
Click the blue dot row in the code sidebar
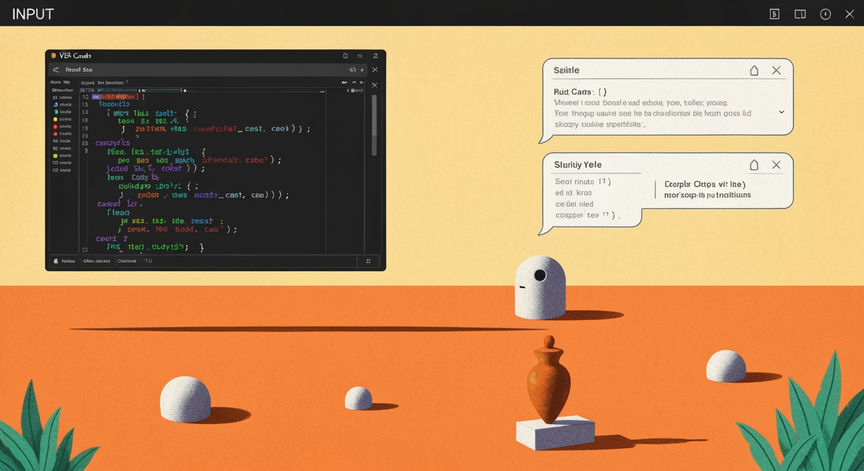(62, 104)
